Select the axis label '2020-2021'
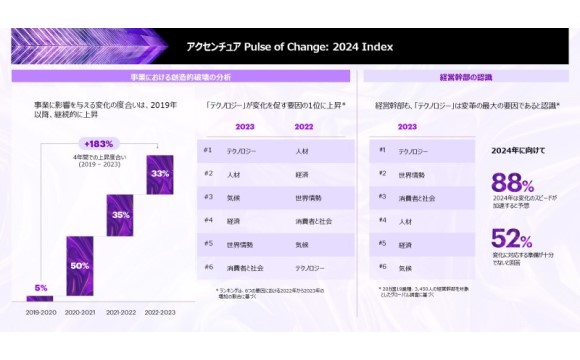 (x=80, y=313)
